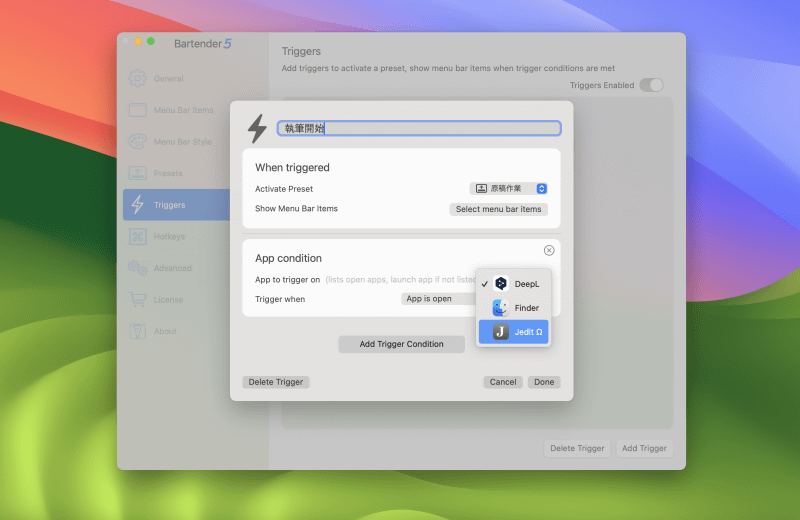Choose Jedit Ω from the app menu
The height and width of the screenshot is (520, 800).
[514, 332]
